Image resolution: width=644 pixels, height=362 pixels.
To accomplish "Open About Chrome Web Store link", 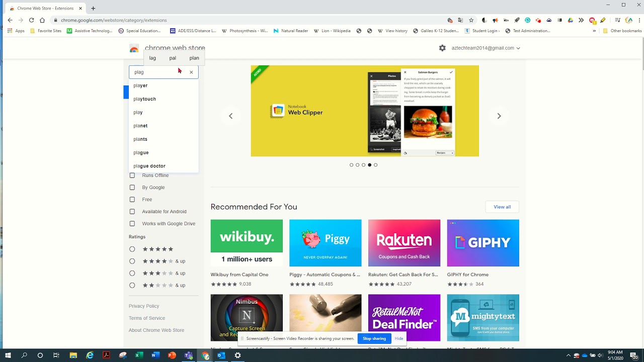I will (x=156, y=330).
